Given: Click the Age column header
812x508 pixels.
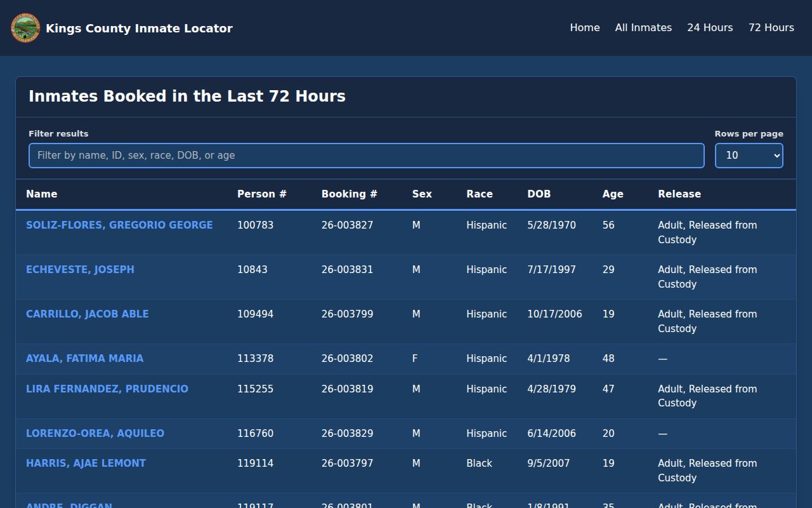Looking at the screenshot, I should [x=613, y=194].
